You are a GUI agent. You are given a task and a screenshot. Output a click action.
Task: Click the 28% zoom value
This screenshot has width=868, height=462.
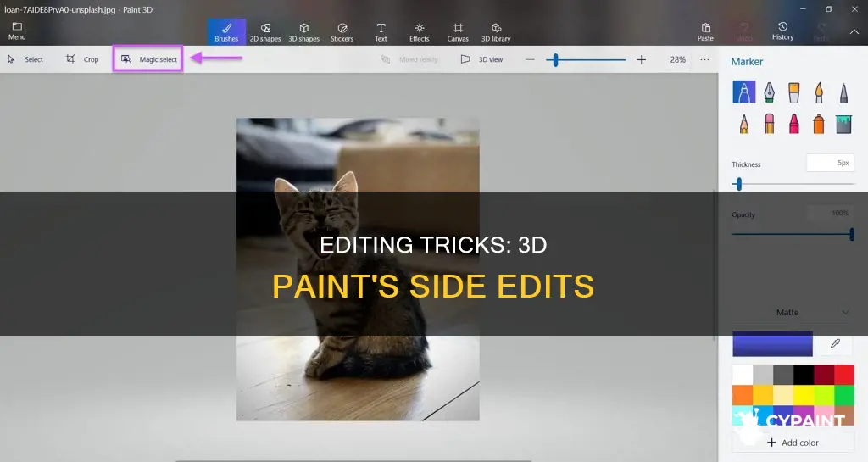tap(677, 59)
